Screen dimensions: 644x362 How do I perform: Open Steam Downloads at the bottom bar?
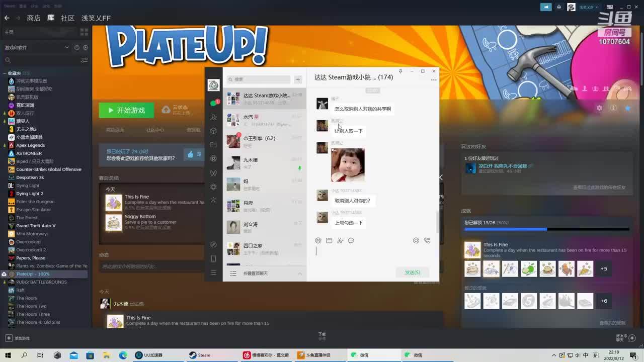point(322,336)
